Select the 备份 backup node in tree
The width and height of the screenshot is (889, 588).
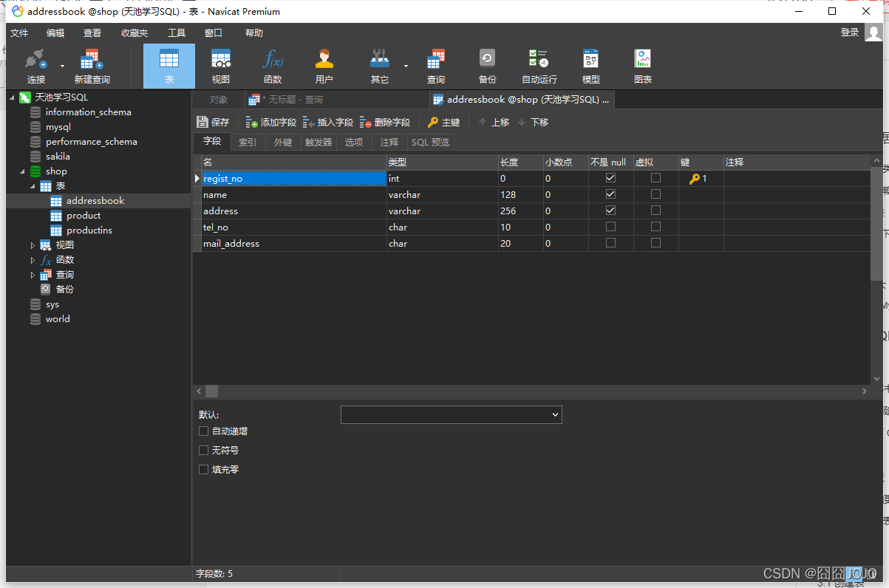64,290
